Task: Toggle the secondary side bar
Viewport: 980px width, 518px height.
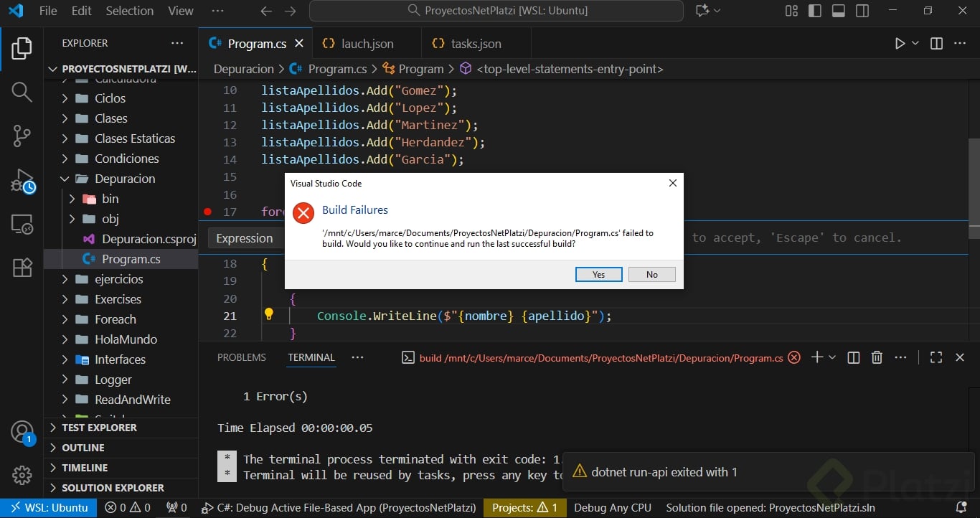Action: pos(862,11)
